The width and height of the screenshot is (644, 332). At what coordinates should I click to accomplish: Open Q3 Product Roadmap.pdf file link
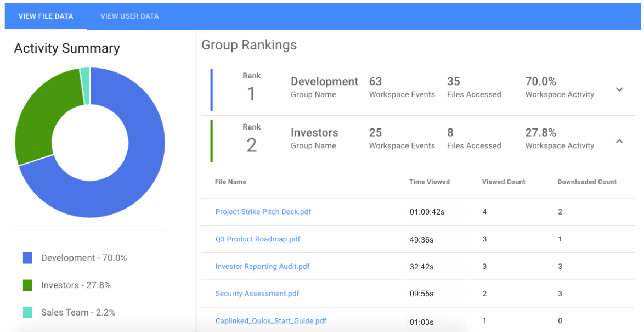click(x=258, y=239)
